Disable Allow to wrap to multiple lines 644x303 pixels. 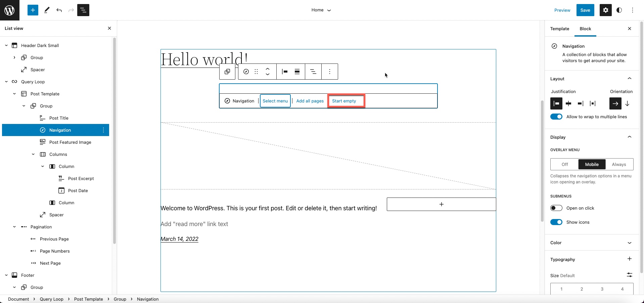coord(556,117)
